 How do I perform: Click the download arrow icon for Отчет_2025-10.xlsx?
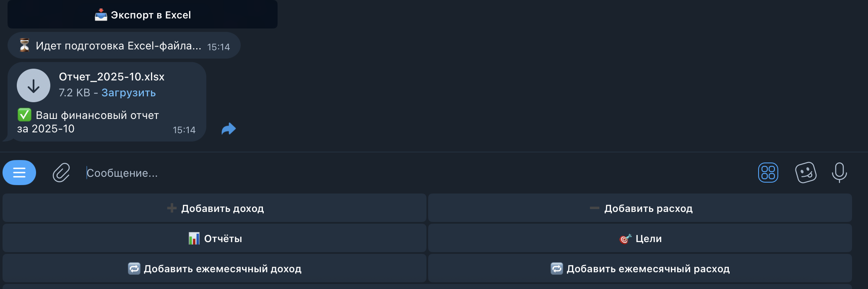click(34, 85)
